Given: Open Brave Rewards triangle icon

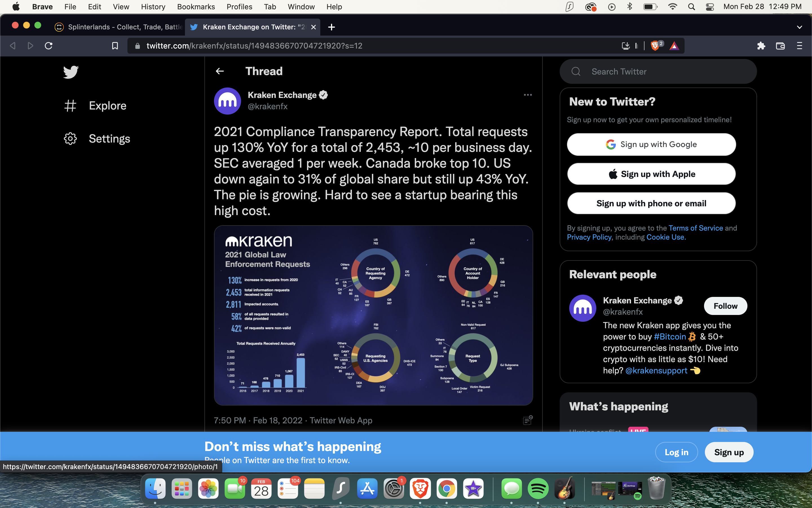Looking at the screenshot, I should tap(674, 46).
